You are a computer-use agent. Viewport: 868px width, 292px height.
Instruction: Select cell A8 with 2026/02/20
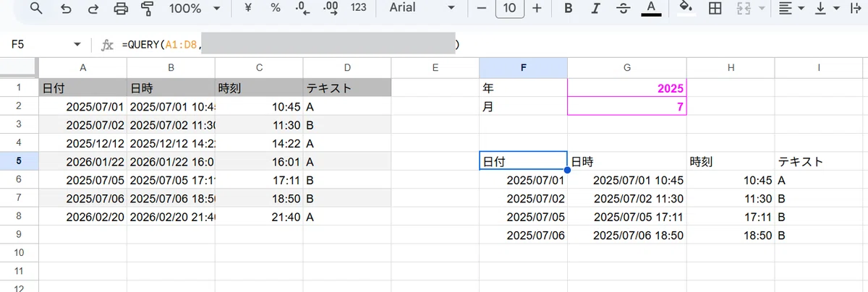pos(82,216)
